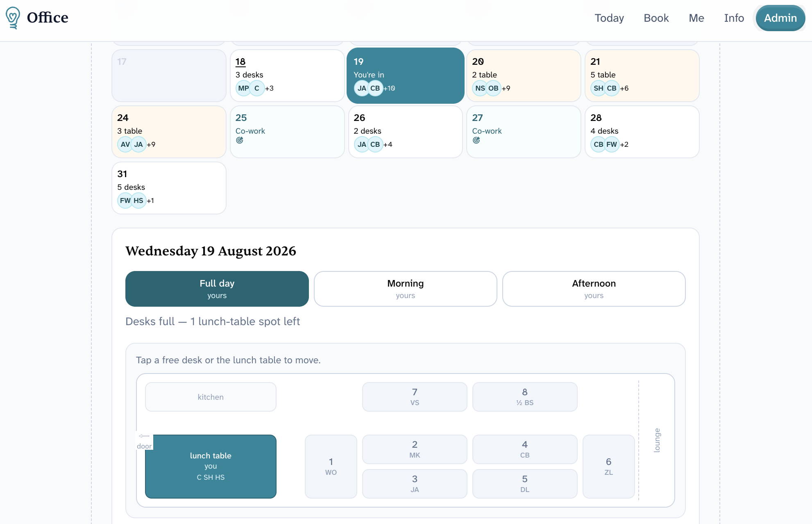Click the JA avatar on day 24
The image size is (812, 524).
138,144
